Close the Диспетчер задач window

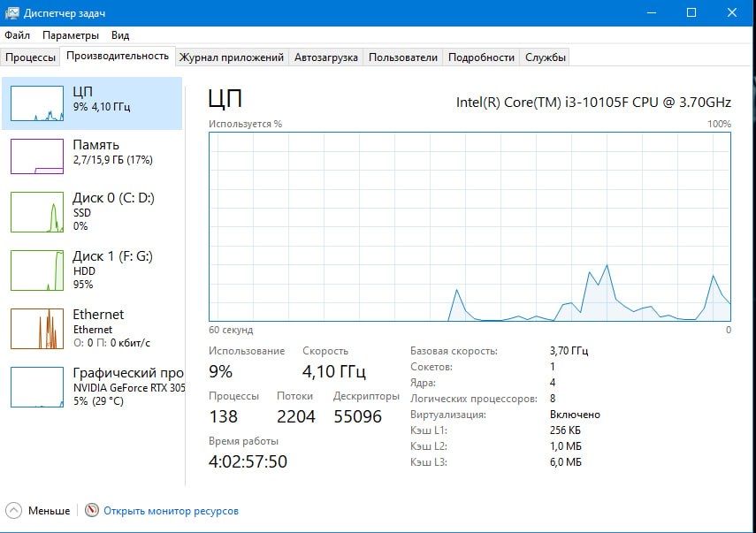pyautogui.click(x=732, y=13)
